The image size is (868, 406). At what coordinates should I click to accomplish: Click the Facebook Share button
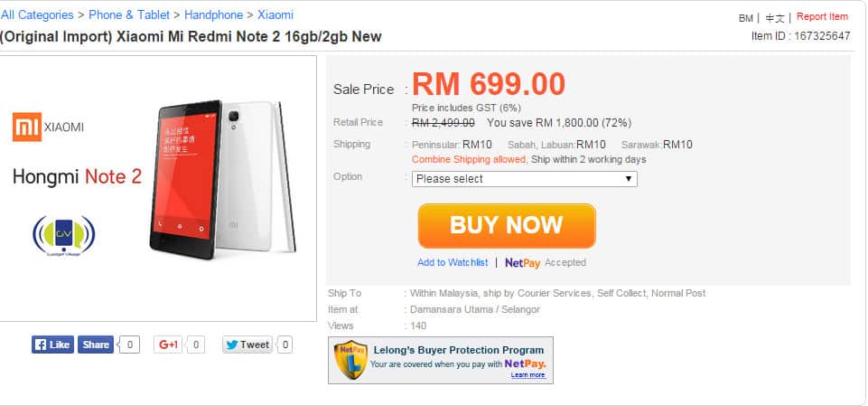point(95,345)
